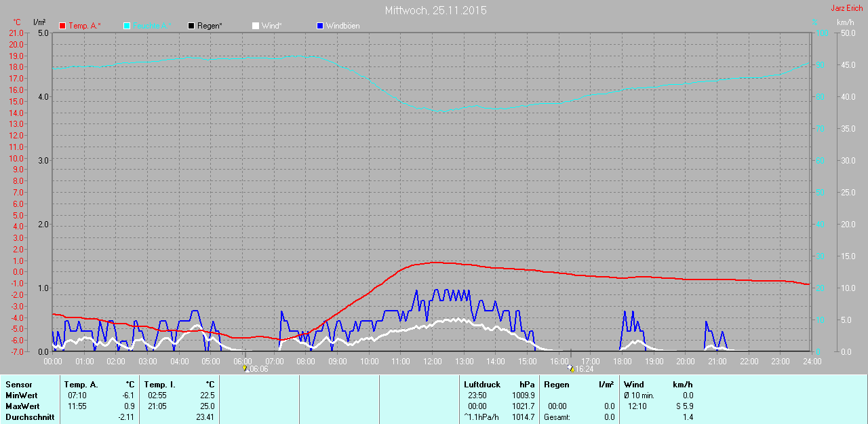Click the sunset icon at 16:24

pyautogui.click(x=571, y=368)
